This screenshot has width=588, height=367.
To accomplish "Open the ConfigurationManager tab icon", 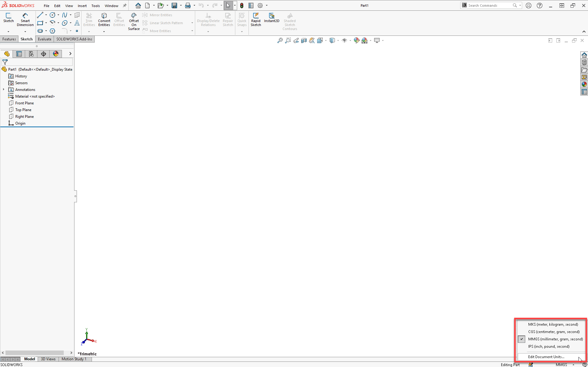I will click(31, 54).
